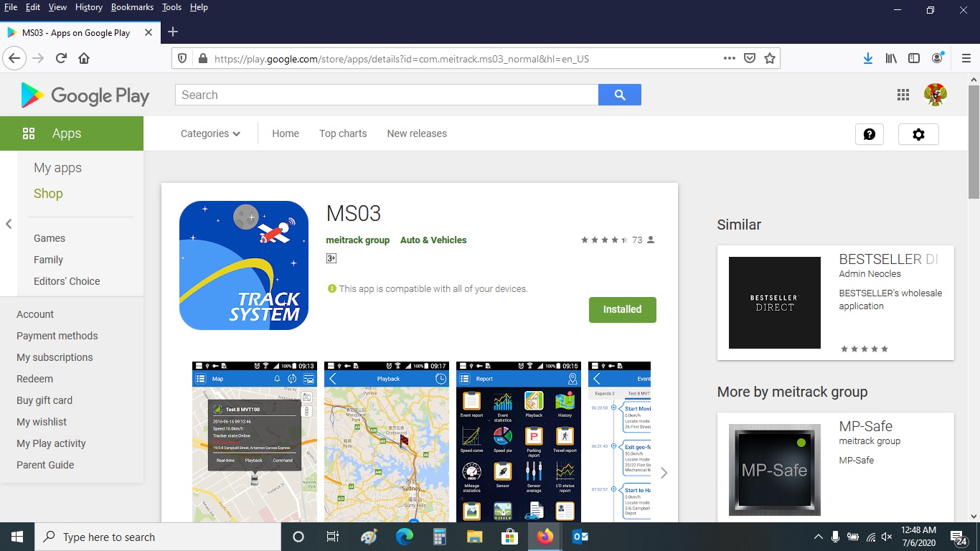980x551 pixels.
Task: Open the Report screenshot thumbnail
Action: pos(519,442)
